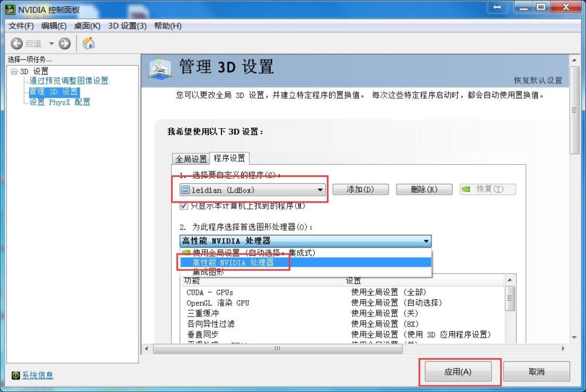The height and width of the screenshot is (392, 586).
Task: Click the 管理 3D 设置 header icon
Action: pos(160,68)
